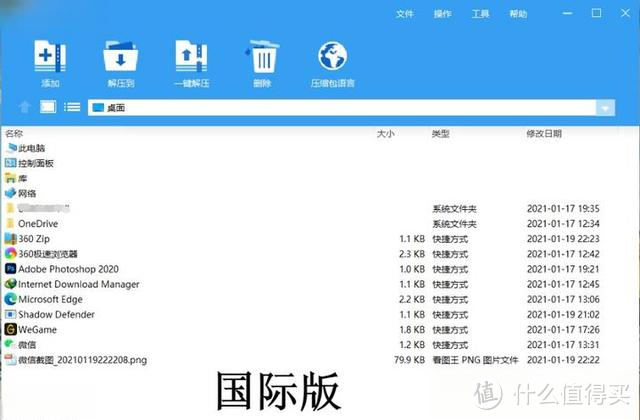Click the 2.3 KB size value
Viewport: 640px width, 420px height.
(x=412, y=253)
